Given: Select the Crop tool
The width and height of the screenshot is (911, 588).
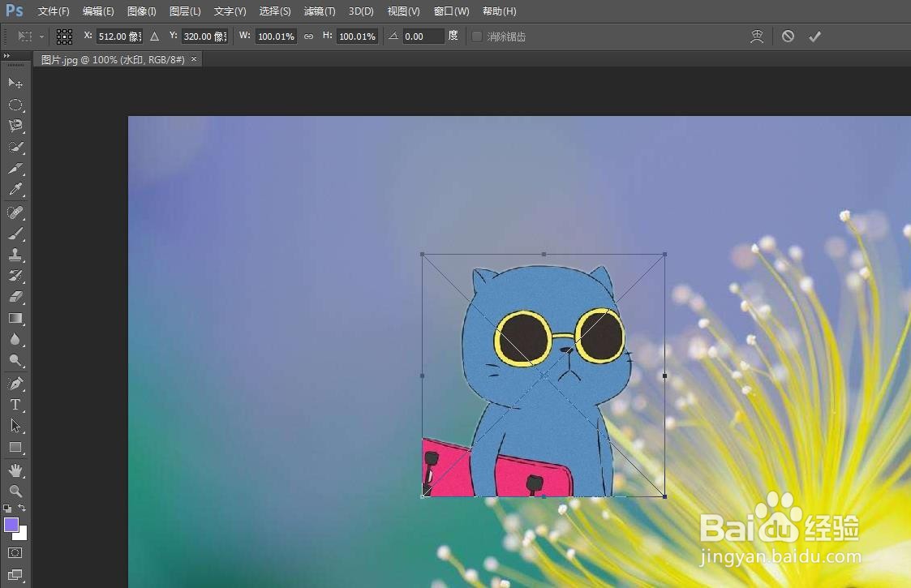Looking at the screenshot, I should [15, 168].
